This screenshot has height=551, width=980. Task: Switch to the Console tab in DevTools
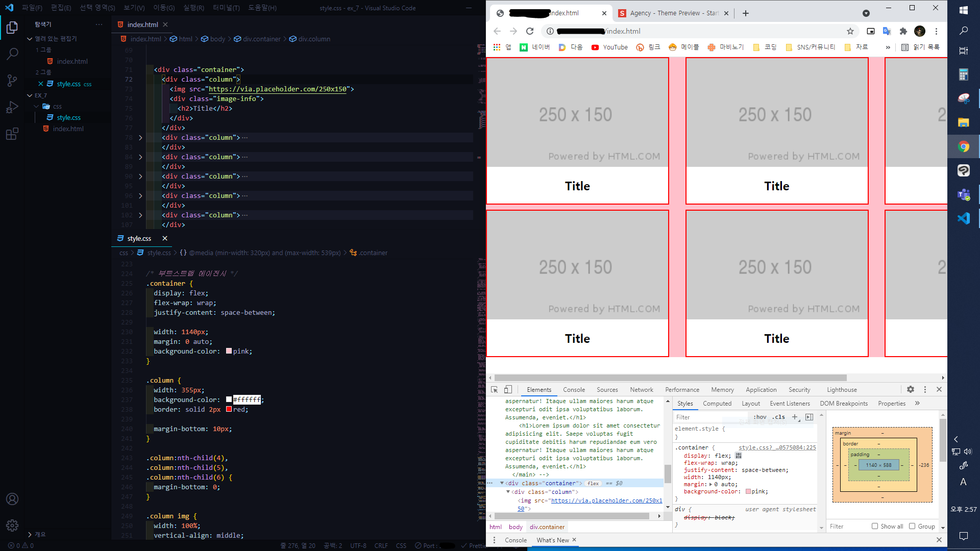pyautogui.click(x=574, y=390)
